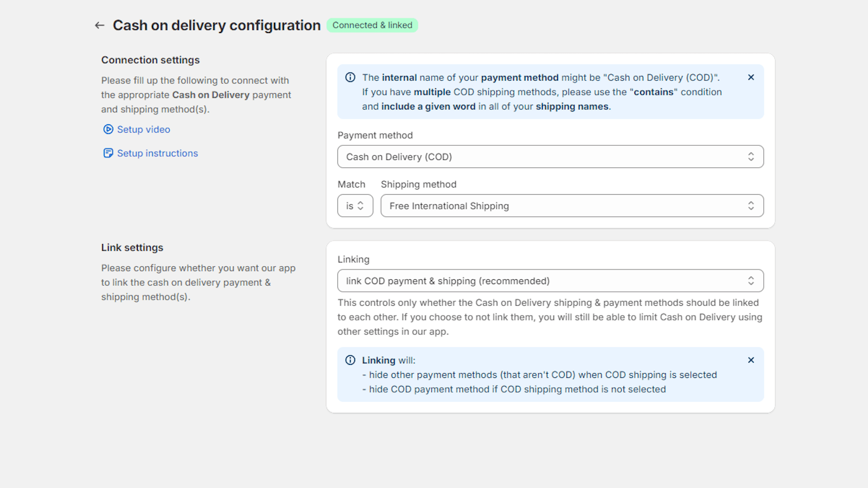Open the Setup instructions link

click(157, 153)
